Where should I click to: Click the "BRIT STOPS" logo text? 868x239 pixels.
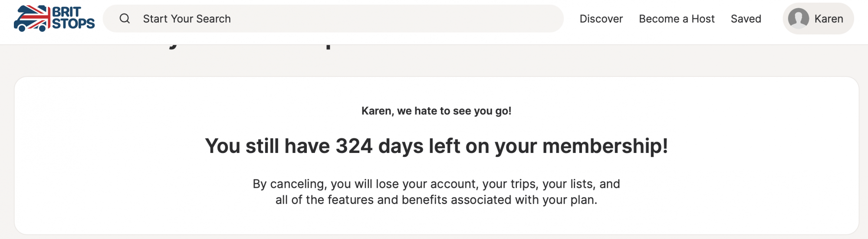(x=73, y=18)
